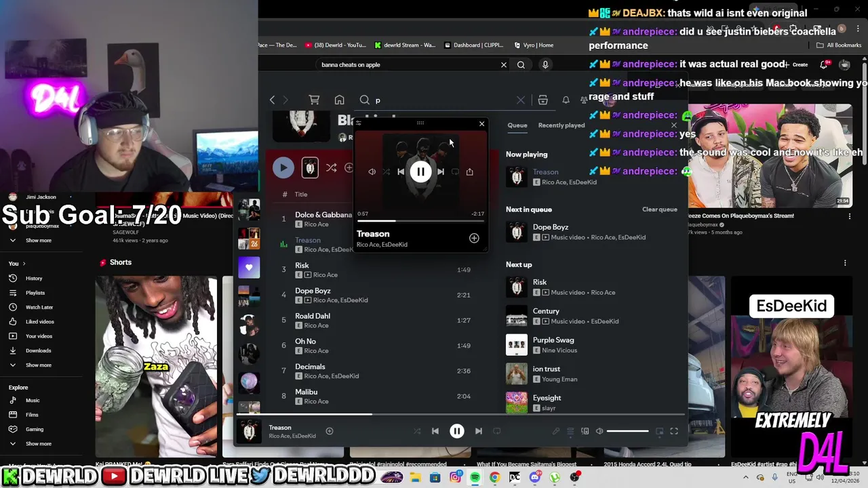Viewport: 868px width, 488px height.
Task: Switch to the Queue tab
Action: pos(517,125)
